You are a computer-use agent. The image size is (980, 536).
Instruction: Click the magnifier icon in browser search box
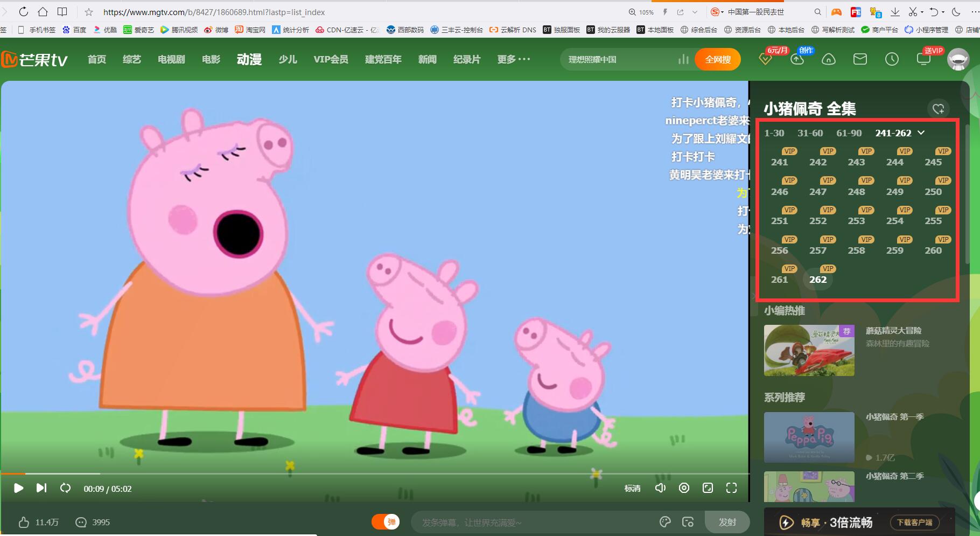(817, 12)
